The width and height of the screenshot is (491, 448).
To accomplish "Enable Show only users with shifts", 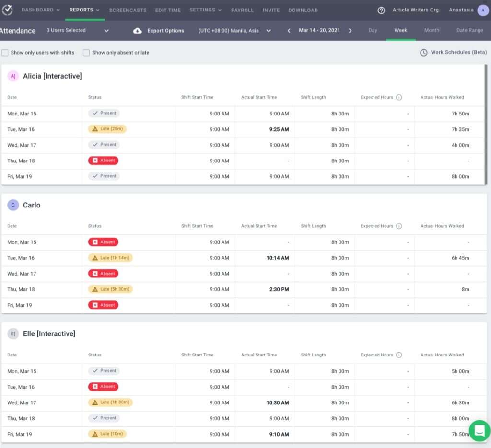I will [x=5, y=53].
